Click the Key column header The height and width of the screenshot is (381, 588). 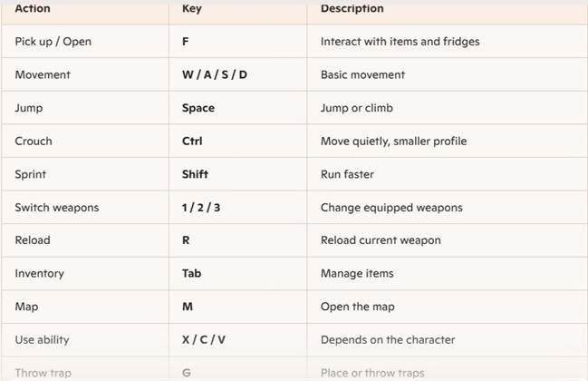192,9
